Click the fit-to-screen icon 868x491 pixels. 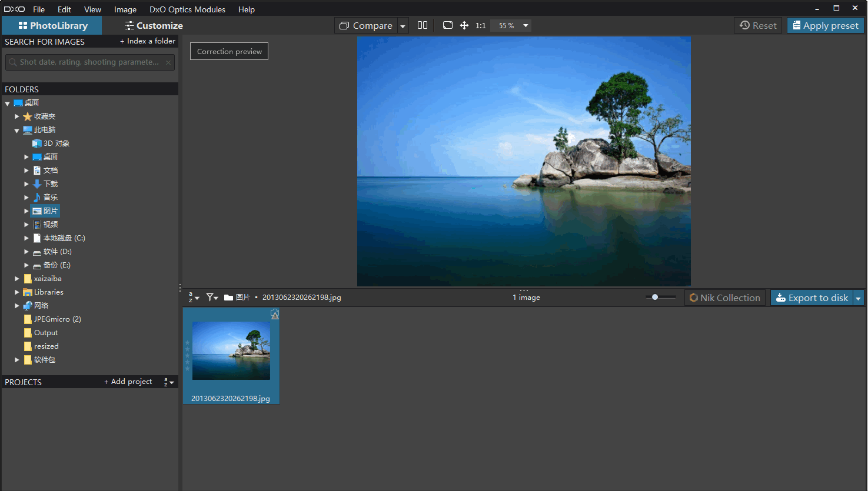tap(448, 25)
